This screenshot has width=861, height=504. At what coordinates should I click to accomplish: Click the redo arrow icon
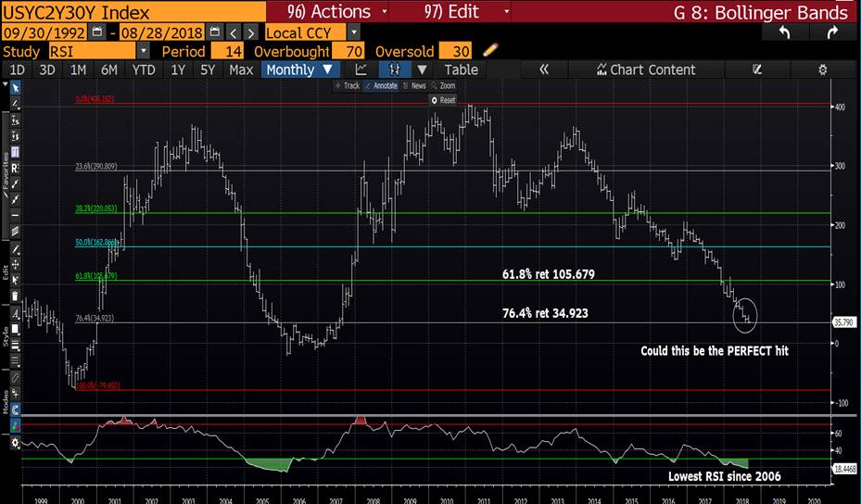pyautogui.click(x=832, y=32)
